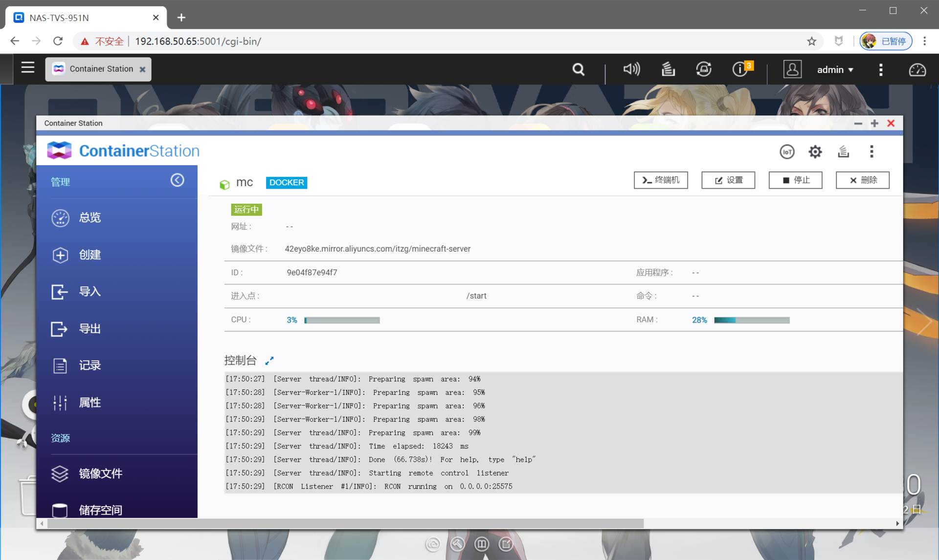Open Container Station settings gear
The width and height of the screenshot is (939, 560).
tap(815, 151)
